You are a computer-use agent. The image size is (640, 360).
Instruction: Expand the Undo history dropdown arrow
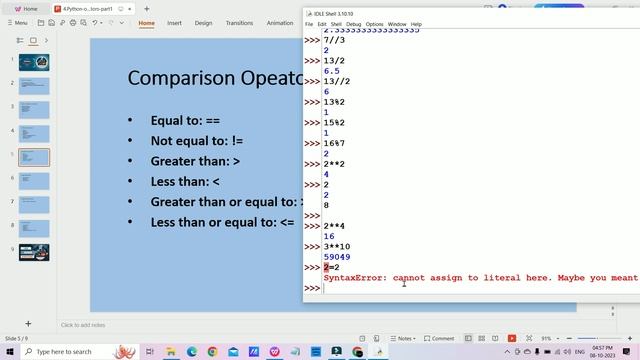point(101,23)
